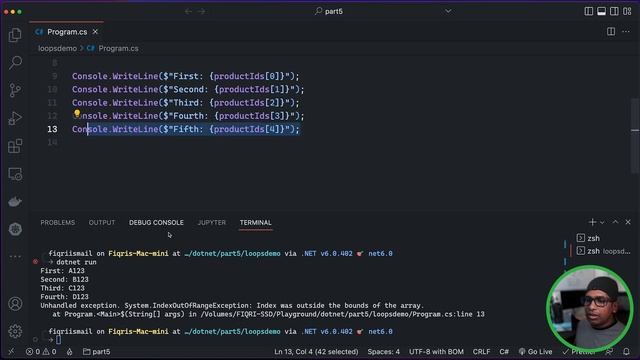Create a new terminal with plus
This screenshot has width=640, height=360.
coord(592,222)
